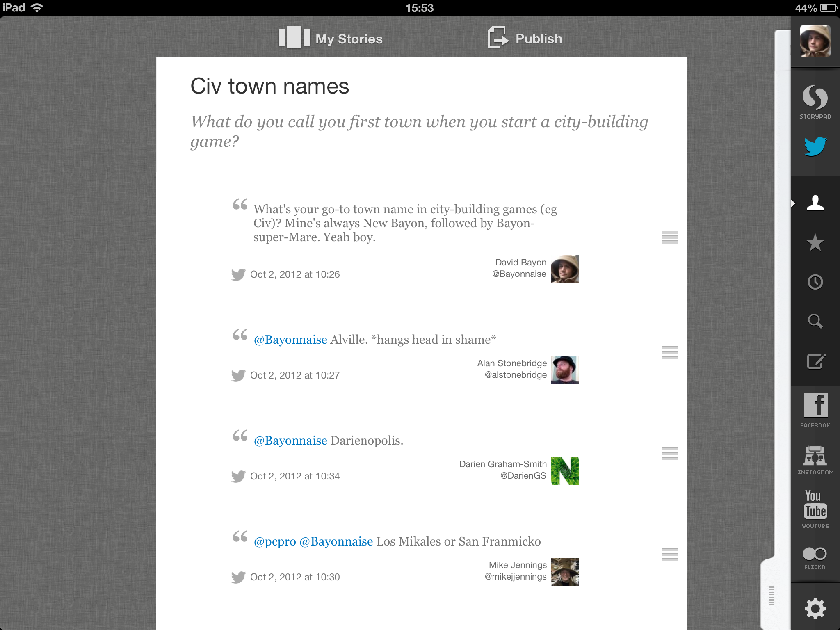Tap Alan Stonebridge's avatar thumbnail

[x=565, y=370]
